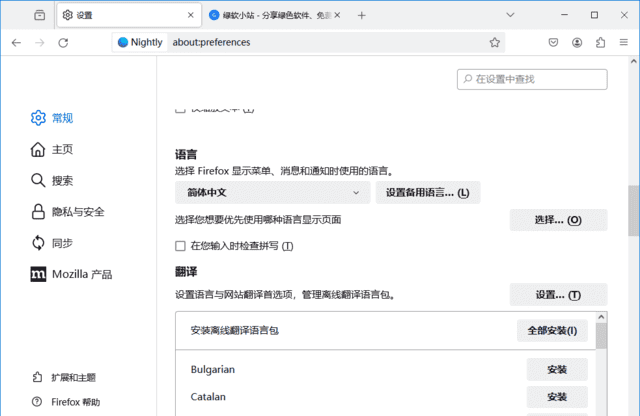This screenshot has width=640, height=416.
Task: Bookmark this page with the star icon
Action: tap(495, 42)
